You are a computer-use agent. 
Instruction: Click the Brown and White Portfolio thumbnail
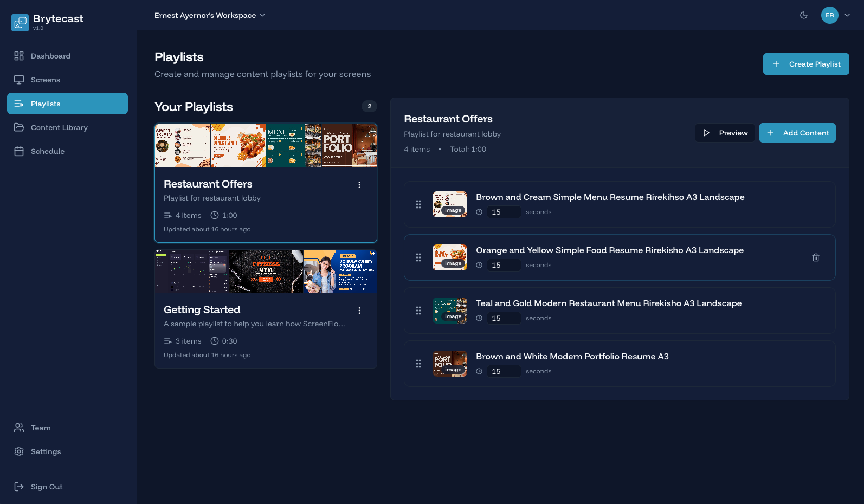[450, 364]
